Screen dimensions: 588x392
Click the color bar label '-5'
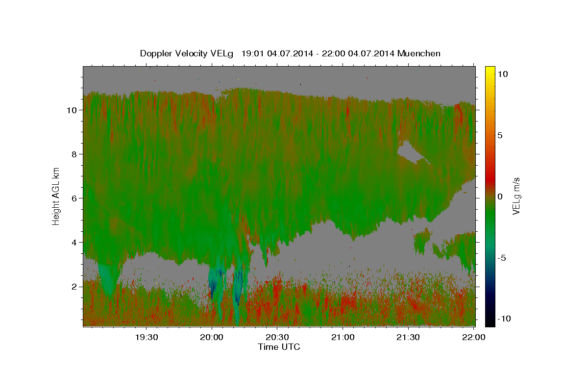pyautogui.click(x=502, y=257)
